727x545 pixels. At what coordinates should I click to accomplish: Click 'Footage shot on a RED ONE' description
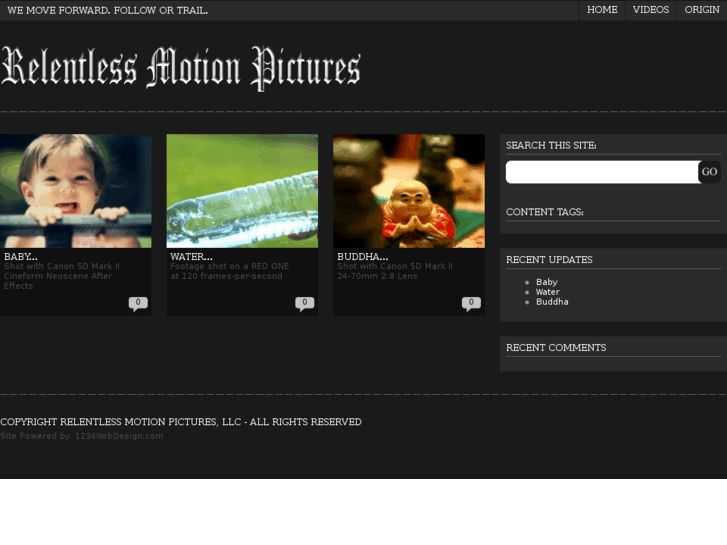pyautogui.click(x=230, y=271)
